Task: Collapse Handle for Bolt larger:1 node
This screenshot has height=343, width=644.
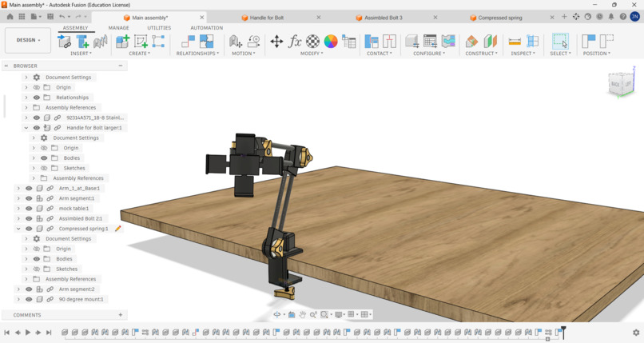Action: click(26, 128)
